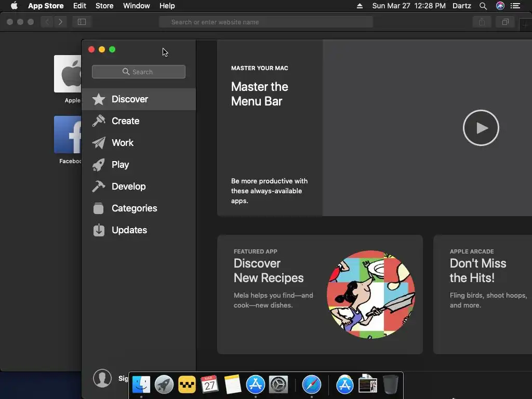Viewport: 532px width, 399px height.
Task: Click Safari's address and search field
Action: (x=266, y=22)
